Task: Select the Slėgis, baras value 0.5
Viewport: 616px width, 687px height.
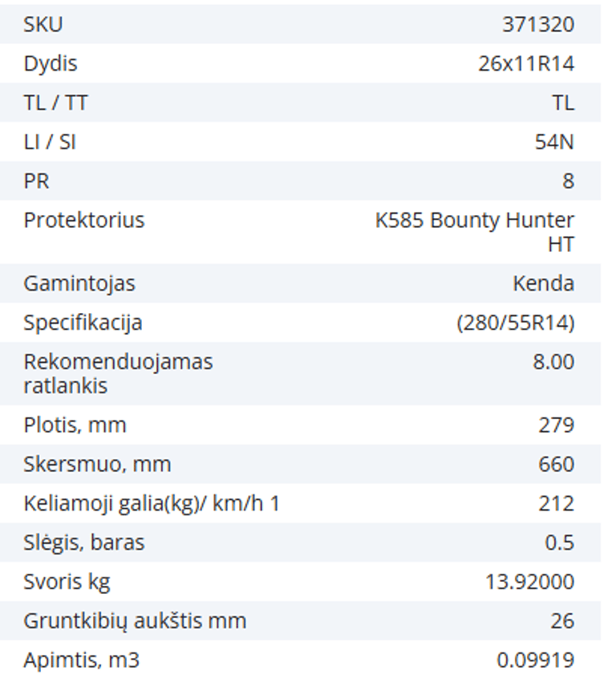Action: 559,543
